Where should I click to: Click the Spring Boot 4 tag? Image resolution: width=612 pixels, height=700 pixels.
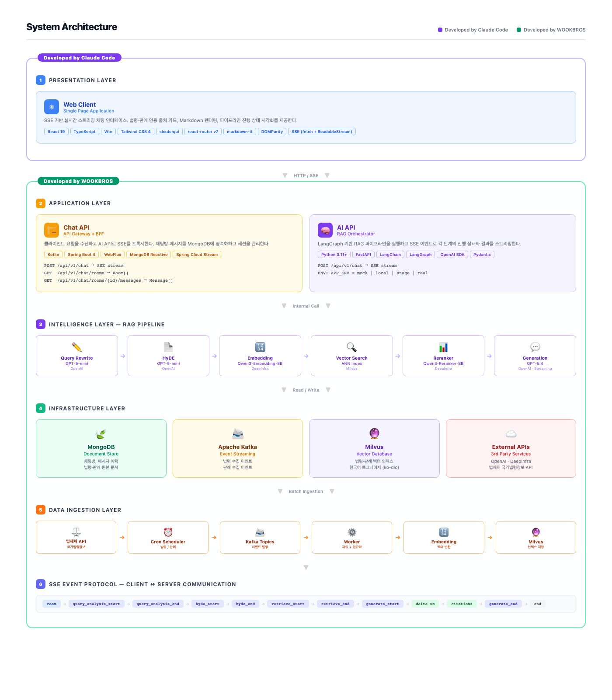[x=81, y=255]
